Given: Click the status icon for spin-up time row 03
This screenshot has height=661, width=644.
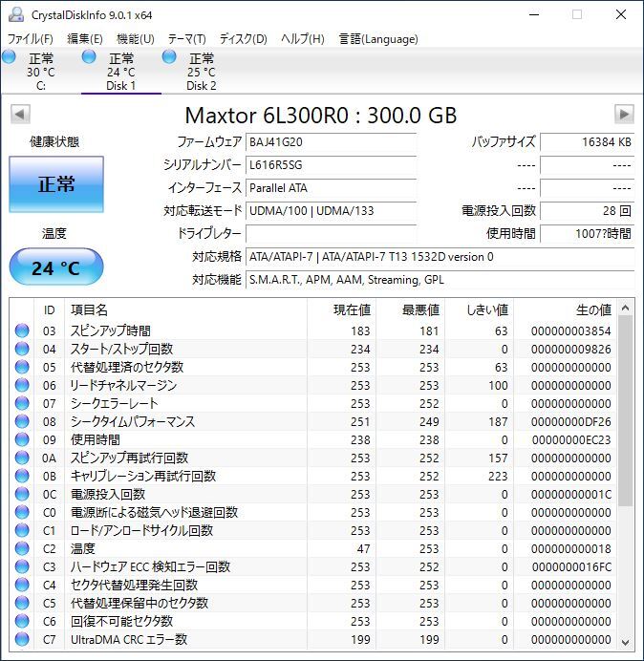Looking at the screenshot, I should click(x=22, y=330).
